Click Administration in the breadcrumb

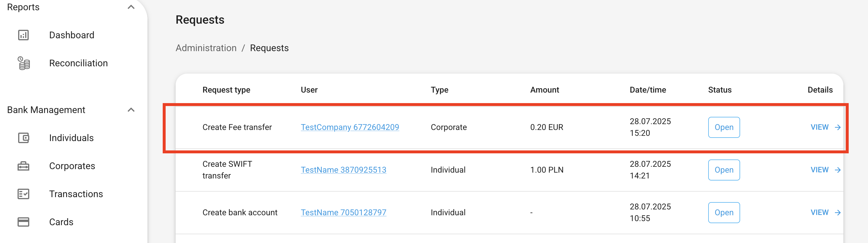(x=206, y=48)
